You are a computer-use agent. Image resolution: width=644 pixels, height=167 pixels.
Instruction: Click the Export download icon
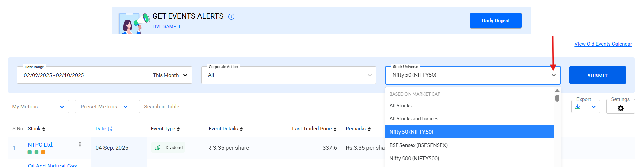click(x=578, y=107)
